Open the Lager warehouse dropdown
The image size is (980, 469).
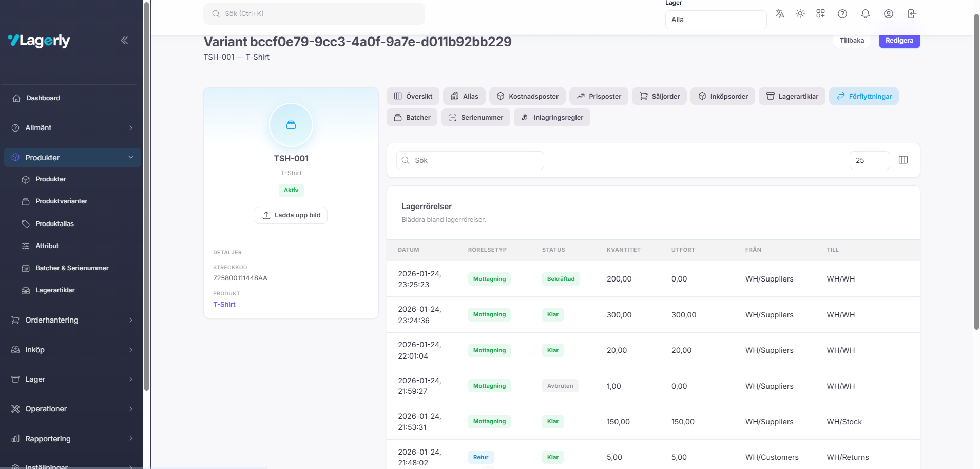[716, 20]
